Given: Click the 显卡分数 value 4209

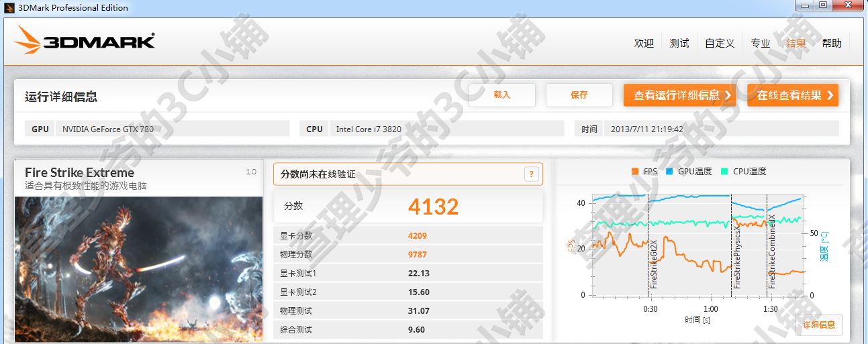Looking at the screenshot, I should pos(418,236).
